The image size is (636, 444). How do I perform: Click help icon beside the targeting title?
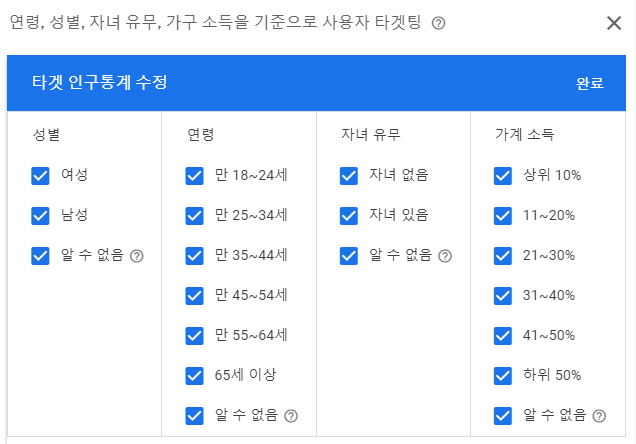(x=438, y=23)
